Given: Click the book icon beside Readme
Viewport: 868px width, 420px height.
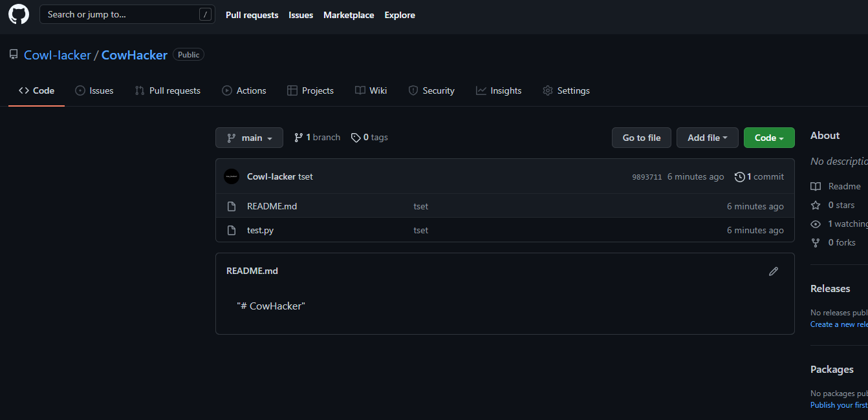Looking at the screenshot, I should (816, 186).
